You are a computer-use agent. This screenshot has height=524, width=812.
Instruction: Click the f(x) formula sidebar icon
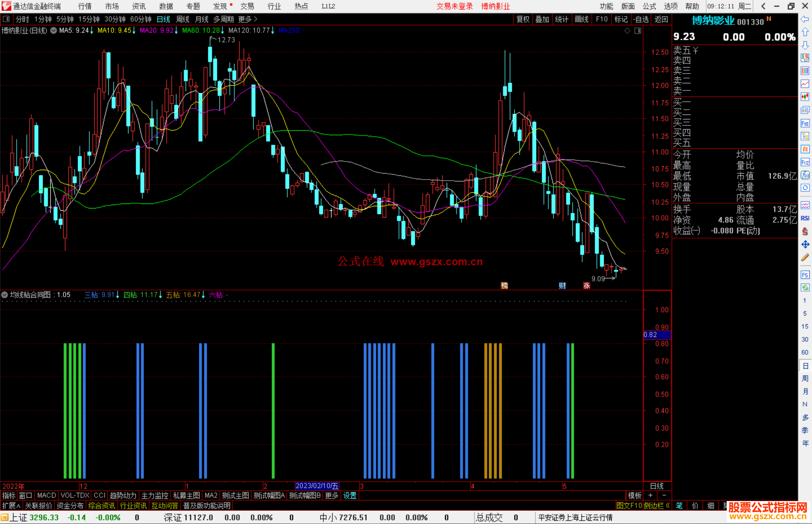pyautogui.click(x=805, y=175)
